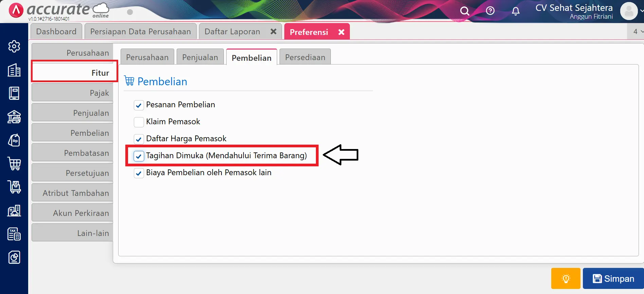
Task: Open the general ledger book icon
Action: 14,93
